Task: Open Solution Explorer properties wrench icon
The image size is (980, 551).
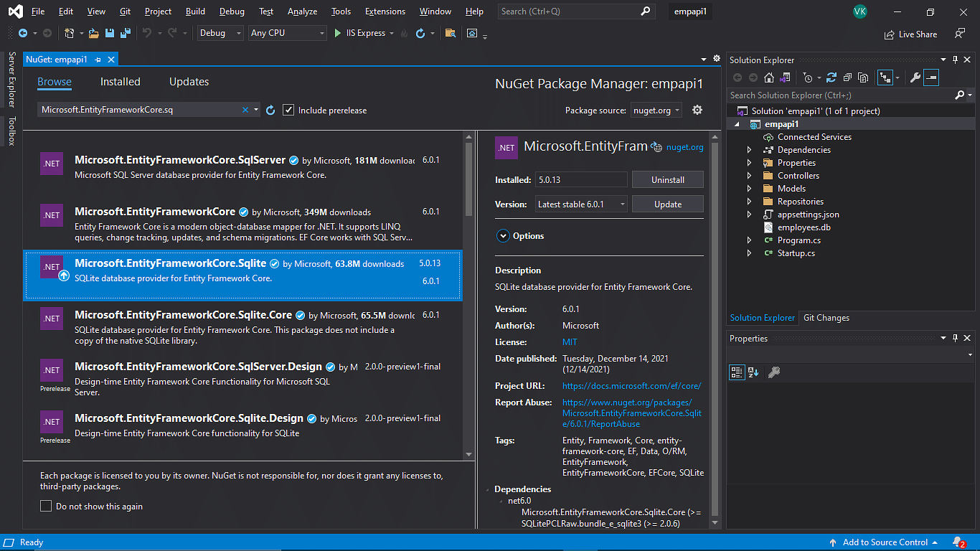Action: [x=915, y=77]
